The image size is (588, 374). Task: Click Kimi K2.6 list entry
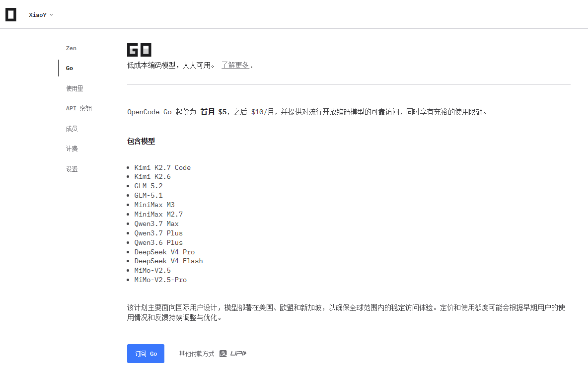152,176
